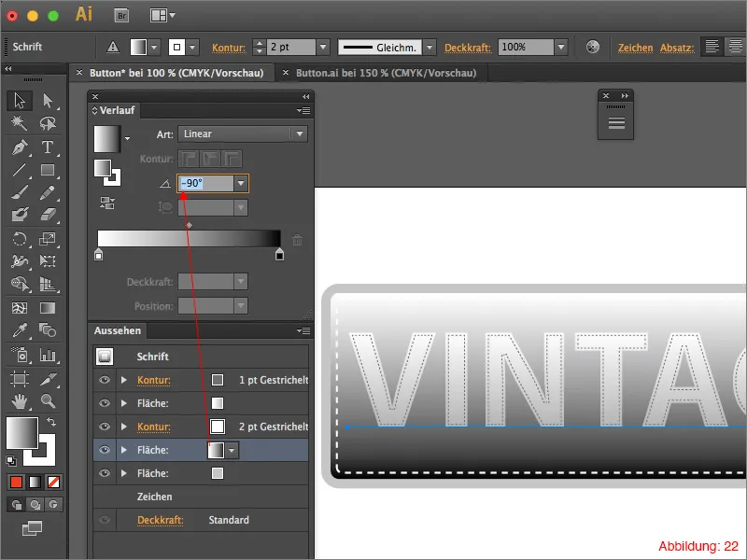Viewport: 747px width, 560px height.
Task: Click the Deckkraft link in control bar
Action: pyautogui.click(x=468, y=48)
